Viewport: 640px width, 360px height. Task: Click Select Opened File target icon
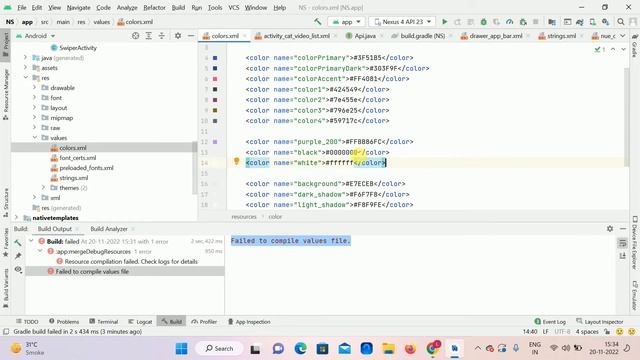136,36
